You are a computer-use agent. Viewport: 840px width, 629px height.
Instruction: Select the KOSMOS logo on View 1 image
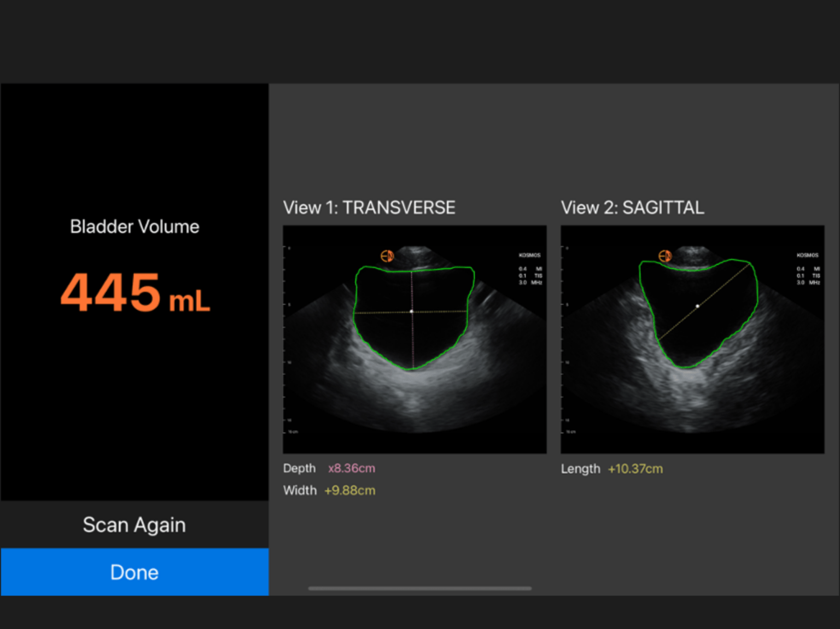pos(530,254)
